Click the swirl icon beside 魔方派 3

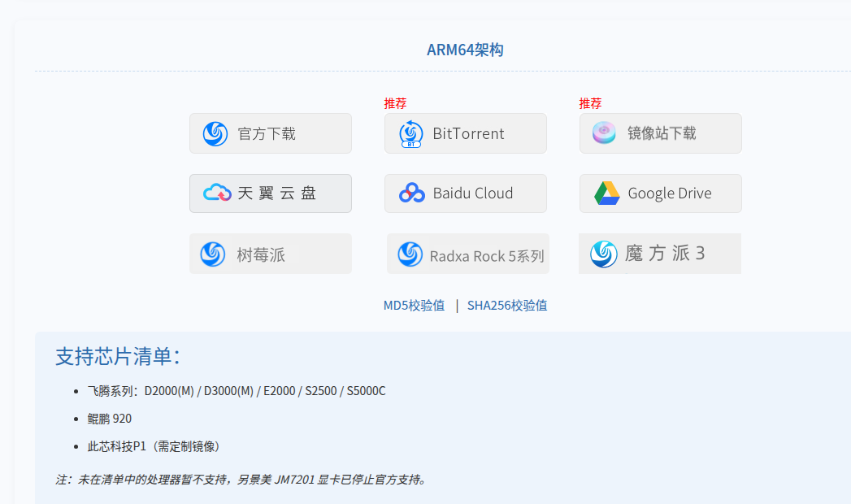pyautogui.click(x=604, y=254)
